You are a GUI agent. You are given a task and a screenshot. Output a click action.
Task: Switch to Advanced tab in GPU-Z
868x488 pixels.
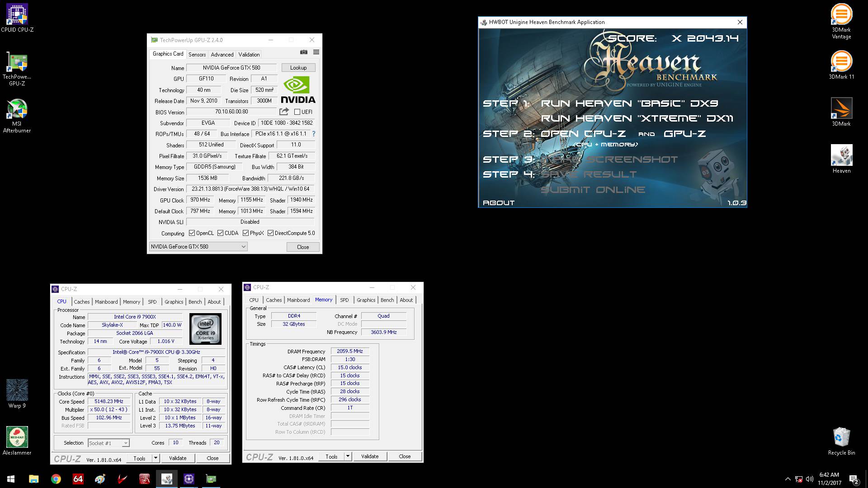[x=222, y=54]
